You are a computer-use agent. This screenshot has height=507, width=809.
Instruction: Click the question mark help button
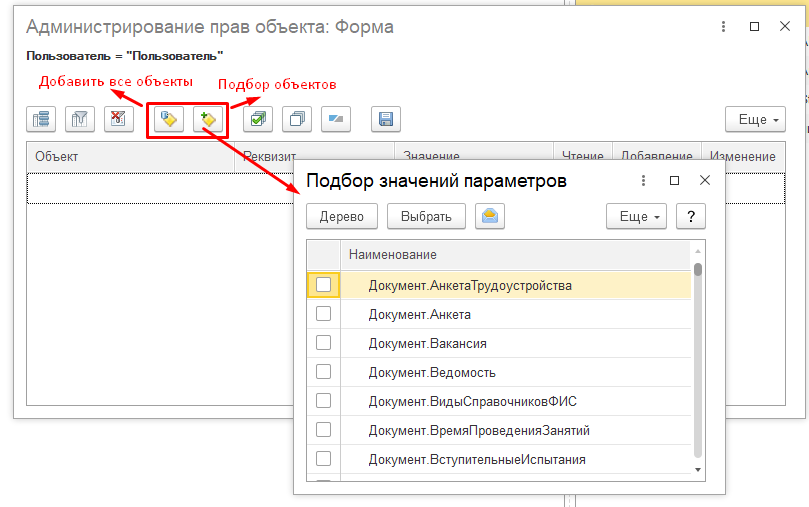691,216
